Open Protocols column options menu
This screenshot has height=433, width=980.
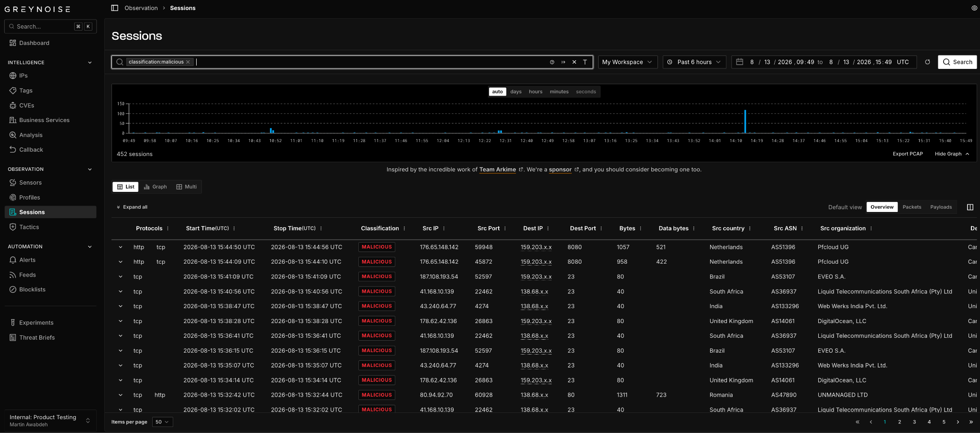click(x=168, y=229)
